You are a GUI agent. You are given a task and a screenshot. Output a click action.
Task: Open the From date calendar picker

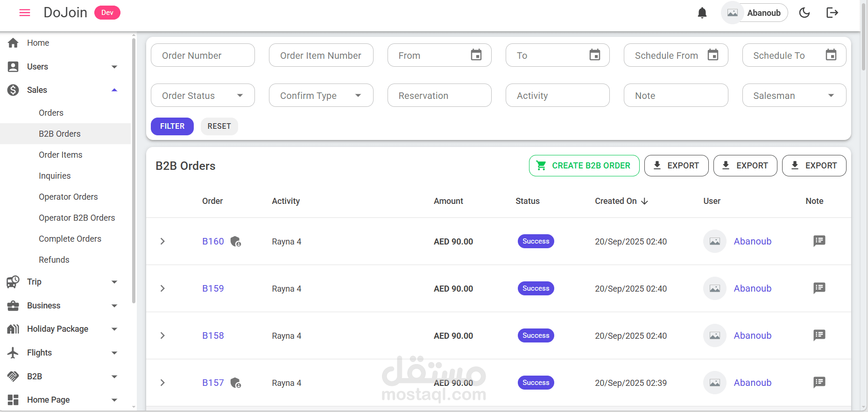pos(476,55)
